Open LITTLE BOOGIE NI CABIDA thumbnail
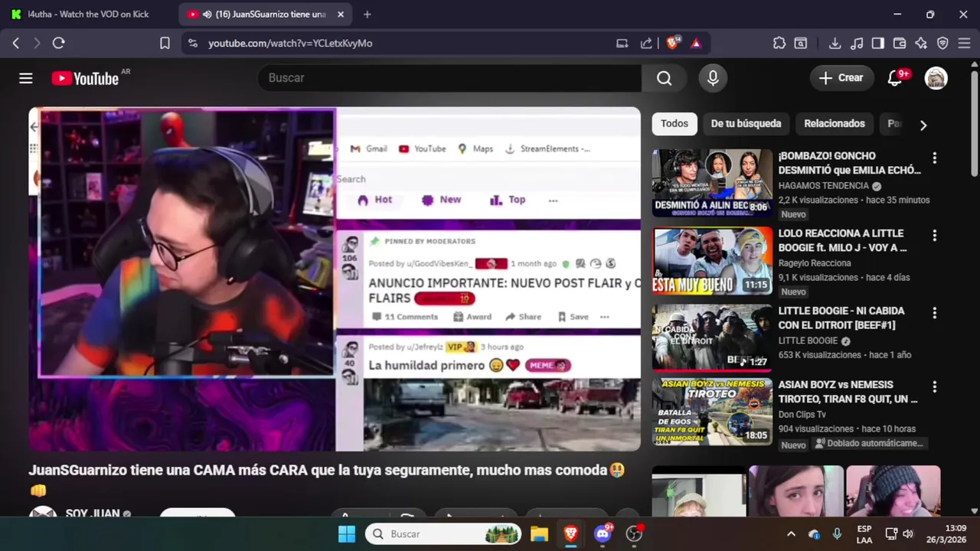The image size is (980, 551). pyautogui.click(x=712, y=337)
